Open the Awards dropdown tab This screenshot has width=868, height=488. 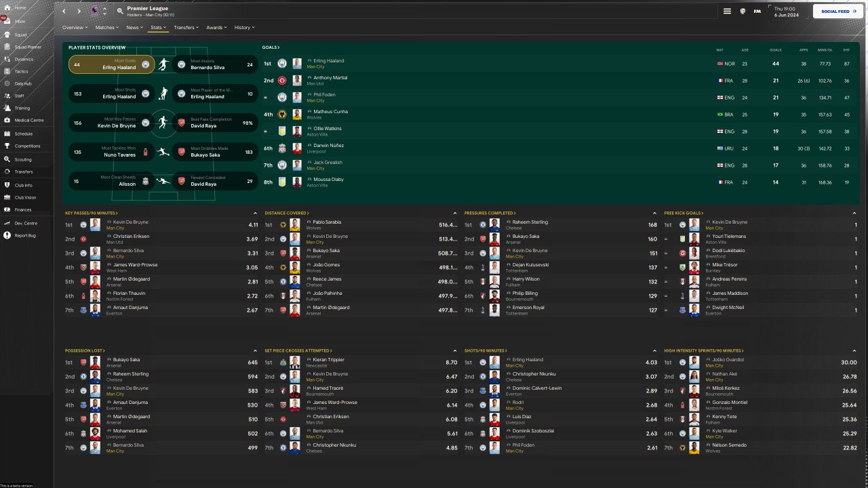click(x=217, y=28)
